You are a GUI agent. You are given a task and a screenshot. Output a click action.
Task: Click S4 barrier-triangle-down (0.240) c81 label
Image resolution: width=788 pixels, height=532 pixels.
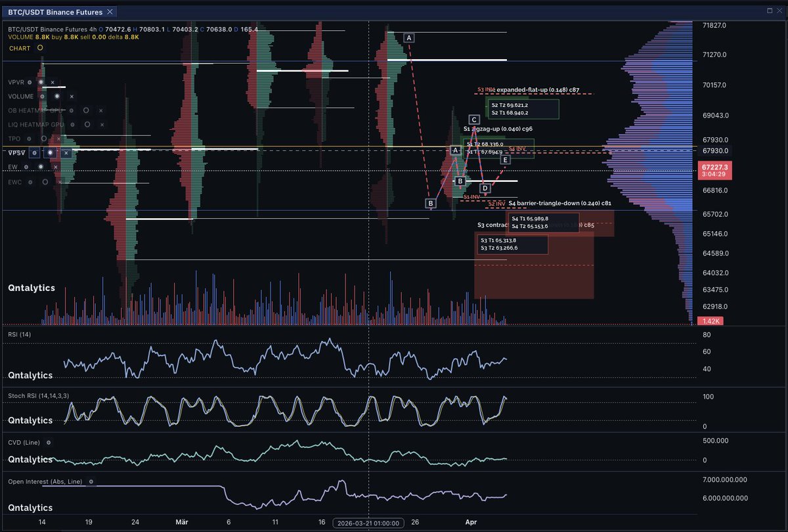(x=559, y=204)
